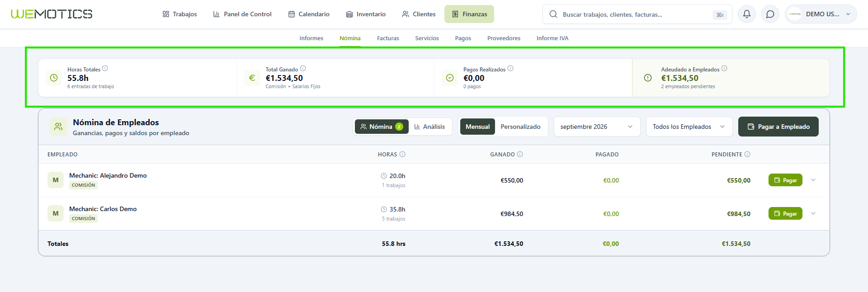The image size is (868, 292).
Task: Select the Nómina sub-tab
Action: [350, 38]
